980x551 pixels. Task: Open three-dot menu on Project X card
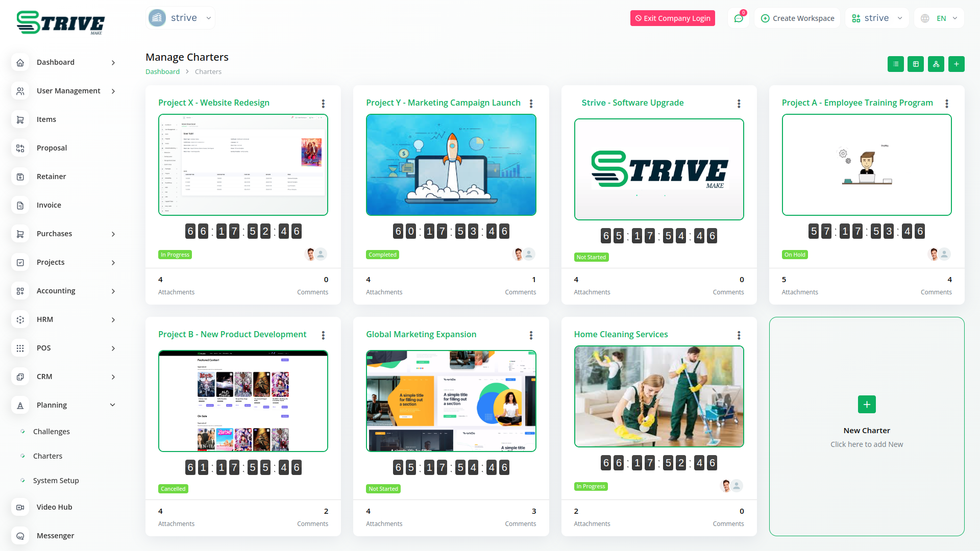click(323, 104)
